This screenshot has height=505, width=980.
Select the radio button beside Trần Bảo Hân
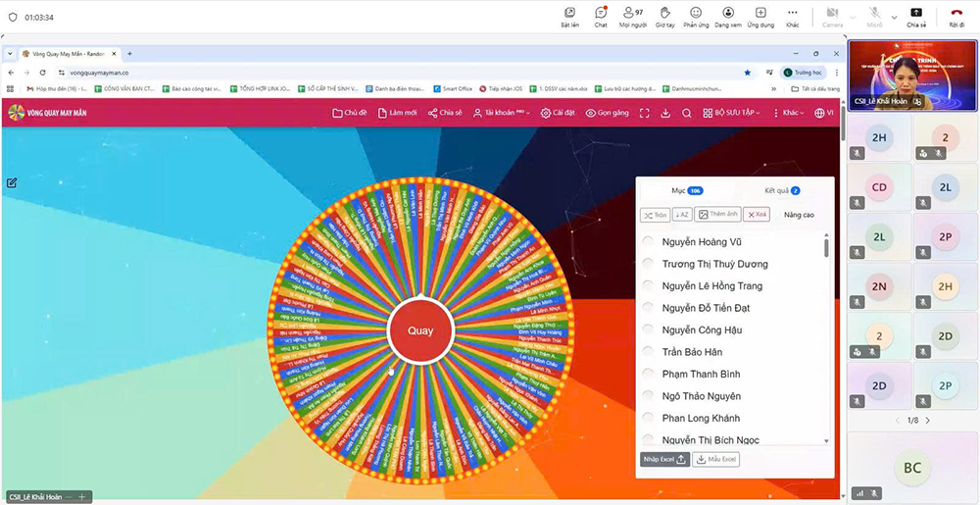(648, 352)
